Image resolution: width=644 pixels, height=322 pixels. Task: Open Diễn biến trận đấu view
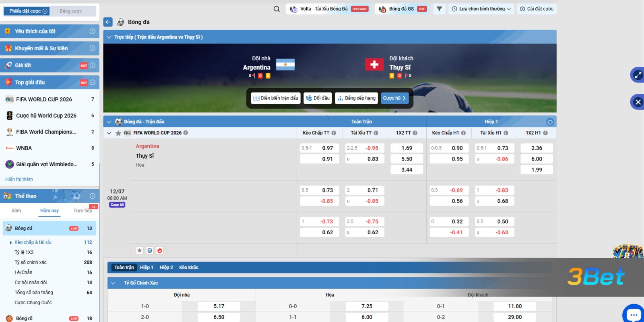(276, 98)
